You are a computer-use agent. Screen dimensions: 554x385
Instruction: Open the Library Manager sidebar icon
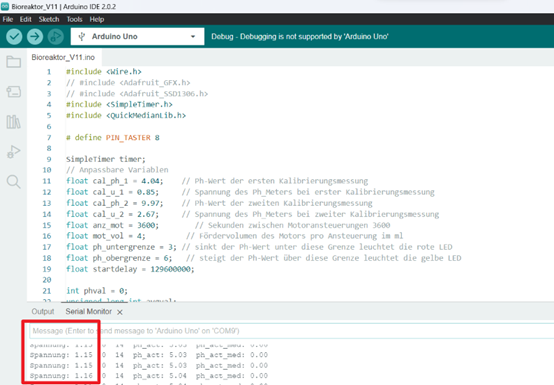(13, 122)
